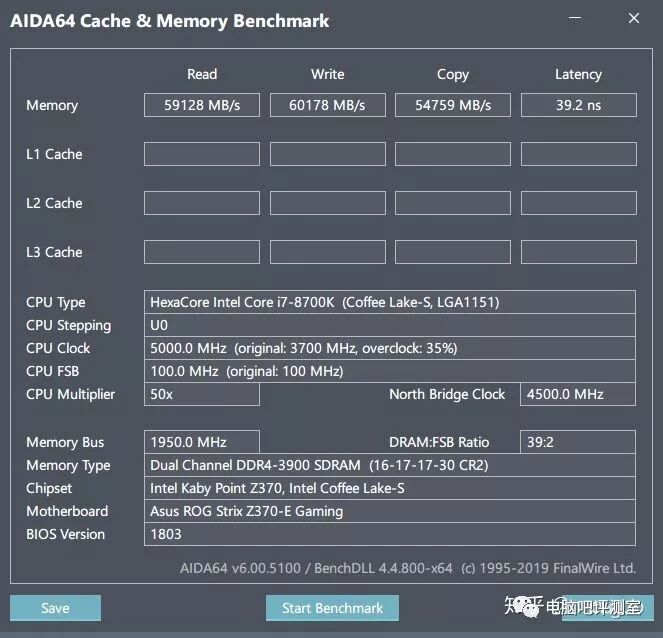
Task: Select Memory Write value 60178 MB/s
Action: point(328,105)
